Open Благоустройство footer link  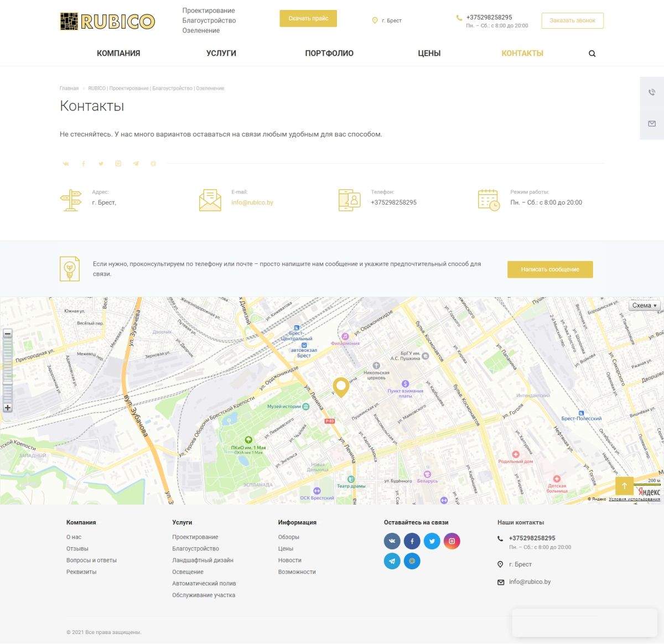195,549
